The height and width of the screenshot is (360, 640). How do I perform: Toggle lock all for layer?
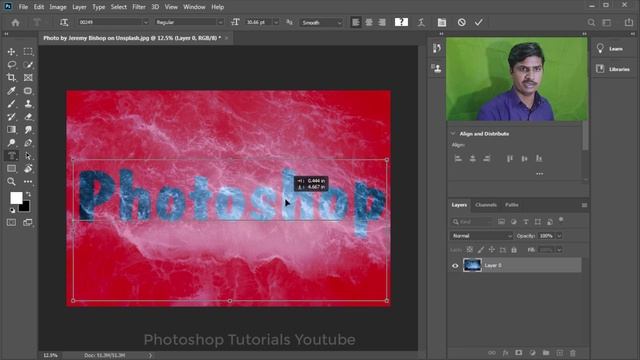pyautogui.click(x=514, y=250)
